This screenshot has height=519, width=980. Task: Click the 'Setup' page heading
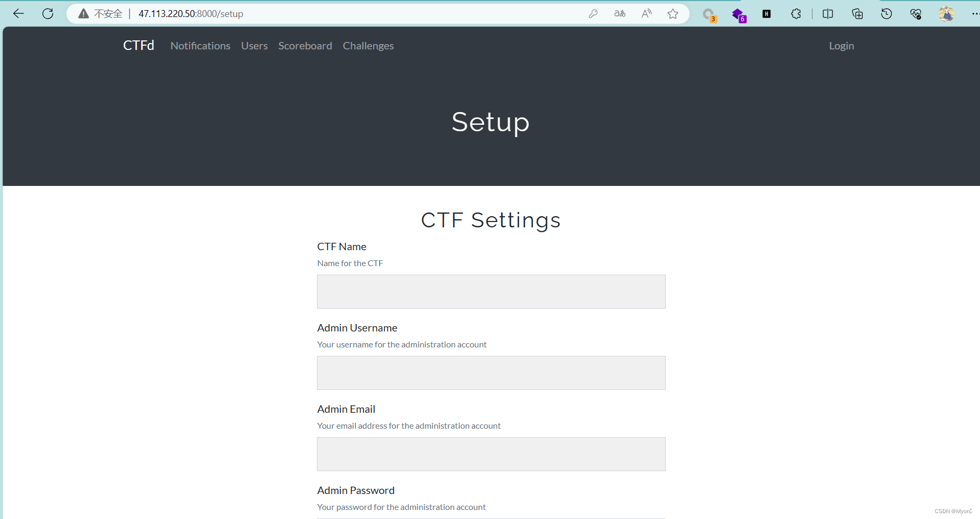pos(491,123)
